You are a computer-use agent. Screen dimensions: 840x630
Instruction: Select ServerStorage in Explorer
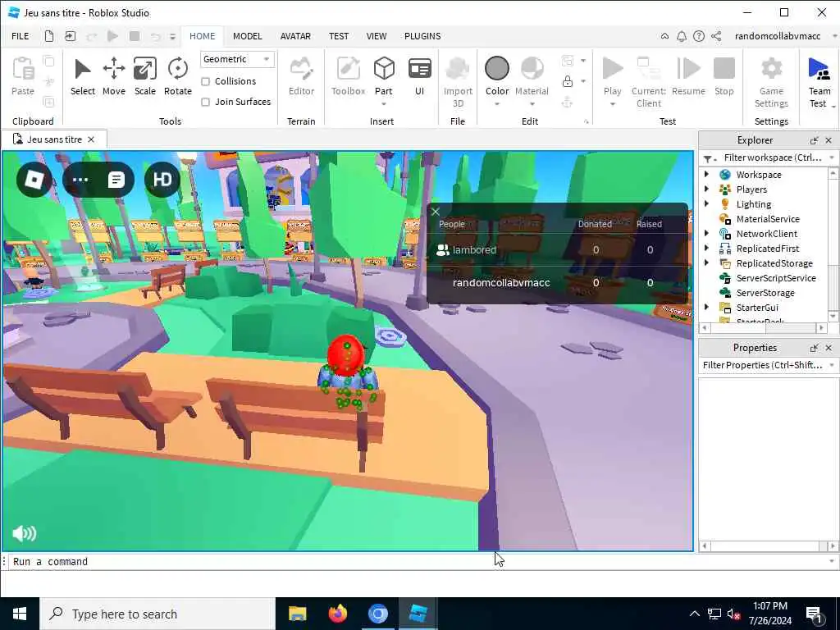(x=765, y=293)
